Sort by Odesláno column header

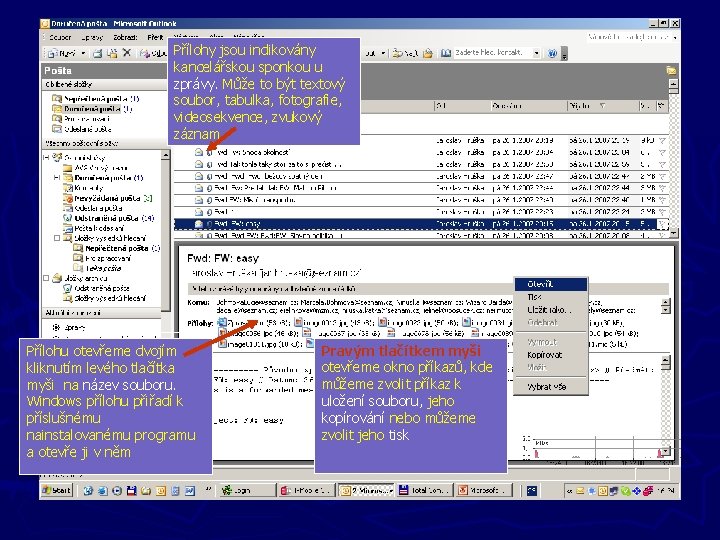pos(529,106)
